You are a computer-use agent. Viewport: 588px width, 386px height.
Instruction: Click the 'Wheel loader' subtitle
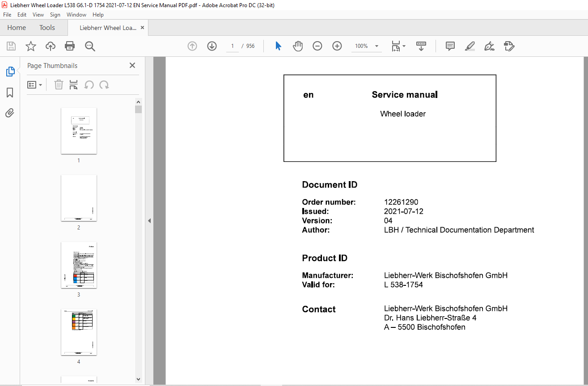[403, 114]
